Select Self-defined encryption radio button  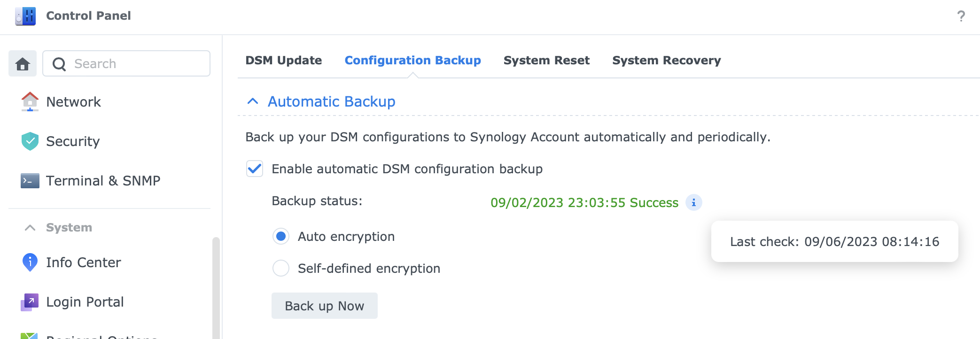coord(281,269)
